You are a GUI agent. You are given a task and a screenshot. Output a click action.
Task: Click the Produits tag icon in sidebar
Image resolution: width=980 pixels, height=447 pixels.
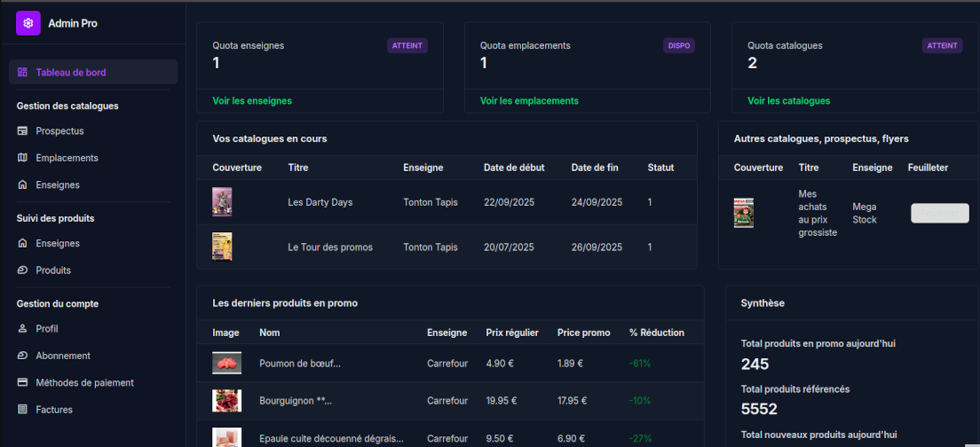(x=22, y=271)
